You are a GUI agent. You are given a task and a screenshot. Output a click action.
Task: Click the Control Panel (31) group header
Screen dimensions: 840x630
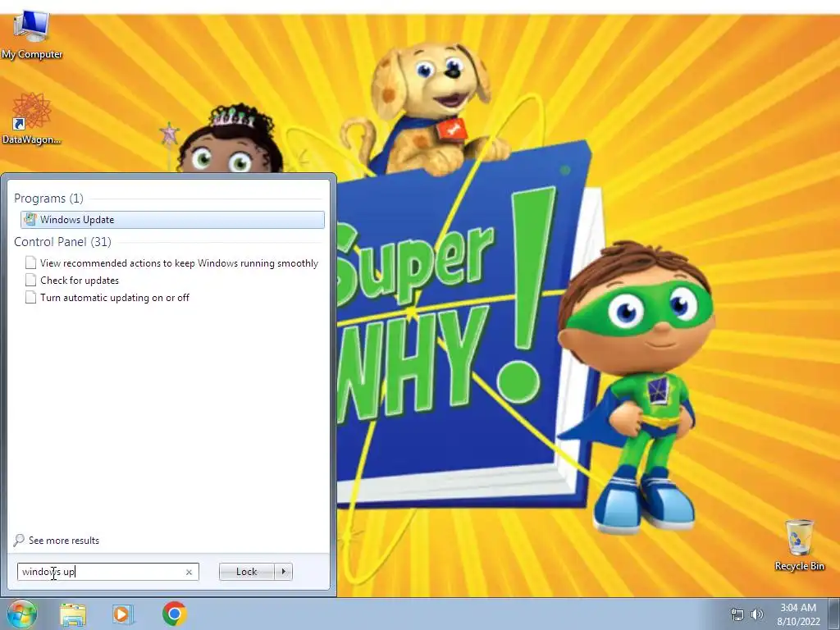(62, 242)
